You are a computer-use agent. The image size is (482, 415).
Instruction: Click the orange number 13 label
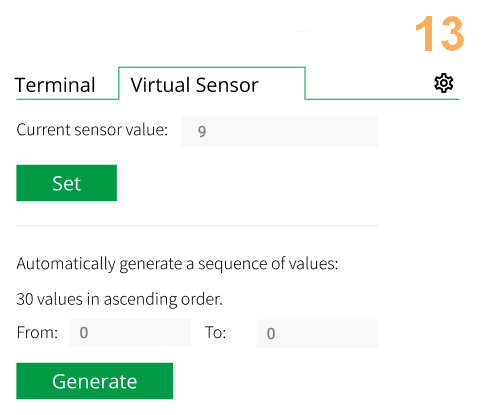coord(440,34)
